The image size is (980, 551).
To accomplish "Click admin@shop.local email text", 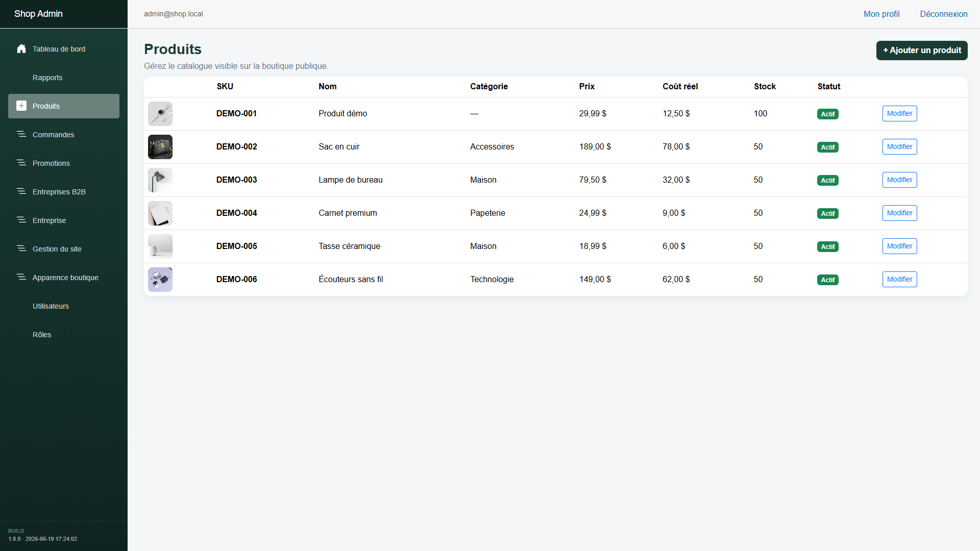I will (x=173, y=14).
